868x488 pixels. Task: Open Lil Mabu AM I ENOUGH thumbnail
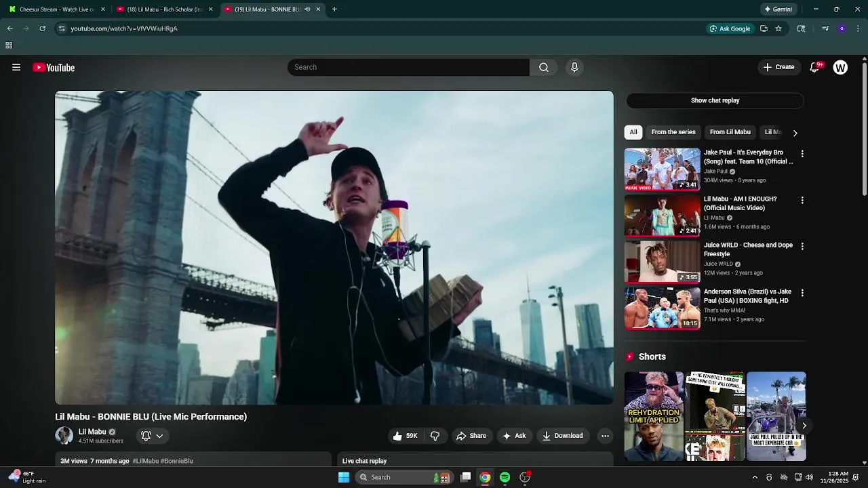pyautogui.click(x=662, y=216)
